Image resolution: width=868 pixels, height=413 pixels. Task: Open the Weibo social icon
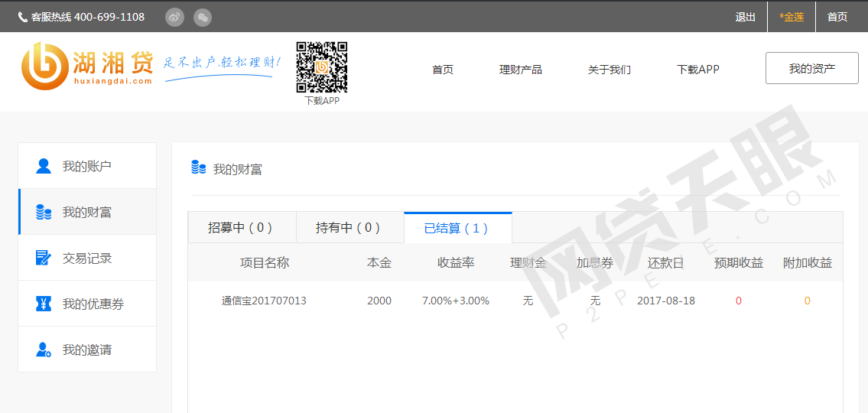pos(174,17)
